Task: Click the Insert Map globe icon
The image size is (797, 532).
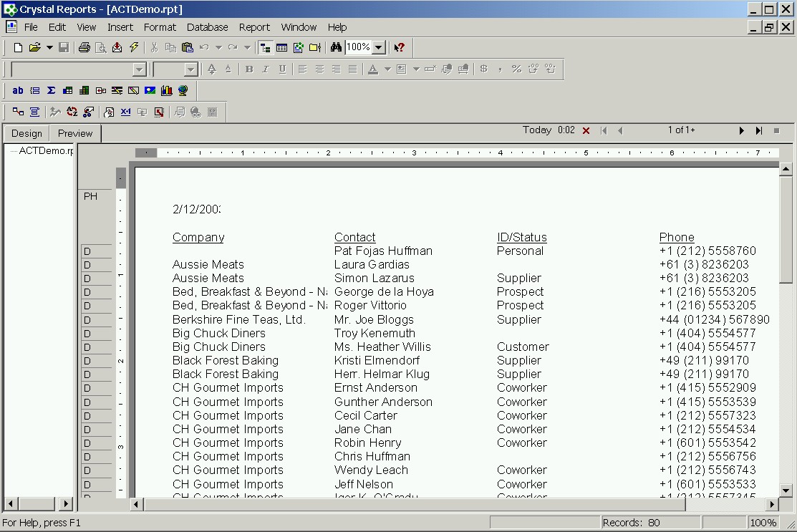Action: click(183, 90)
